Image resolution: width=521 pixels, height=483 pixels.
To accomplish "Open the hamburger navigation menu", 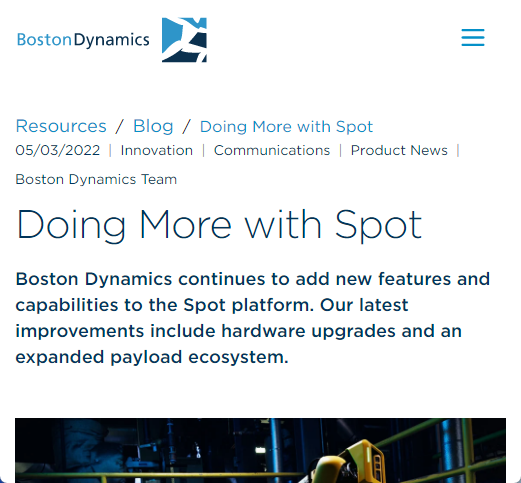I will pyautogui.click(x=473, y=37).
